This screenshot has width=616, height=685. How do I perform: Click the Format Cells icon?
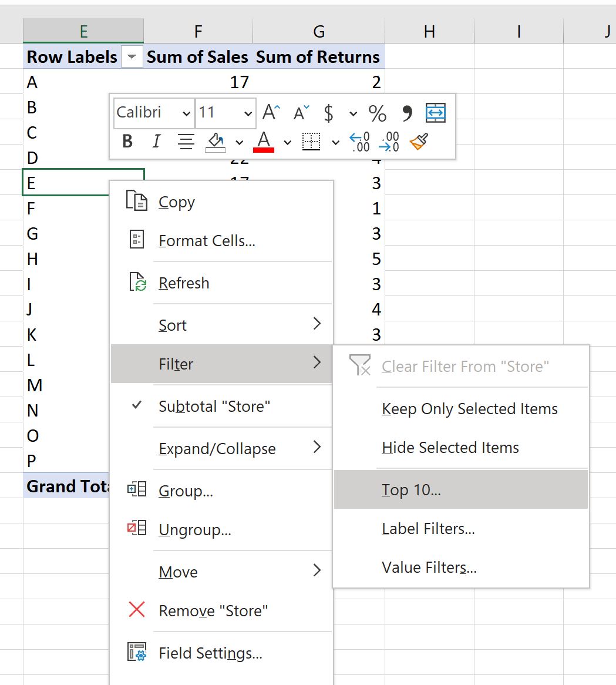[x=137, y=240]
